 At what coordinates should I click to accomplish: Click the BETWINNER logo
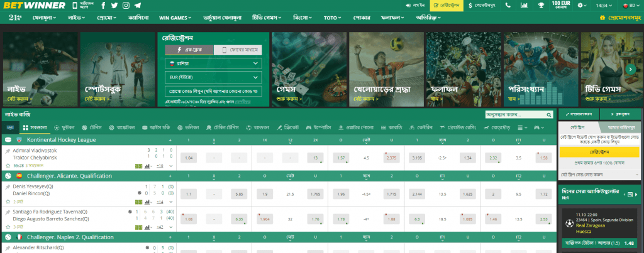[35, 5]
